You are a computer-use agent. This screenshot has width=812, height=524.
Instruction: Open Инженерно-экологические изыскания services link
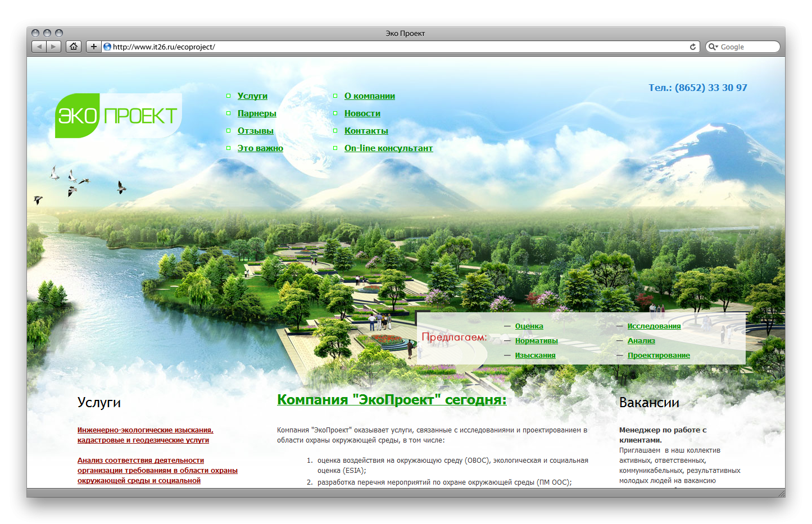146,435
